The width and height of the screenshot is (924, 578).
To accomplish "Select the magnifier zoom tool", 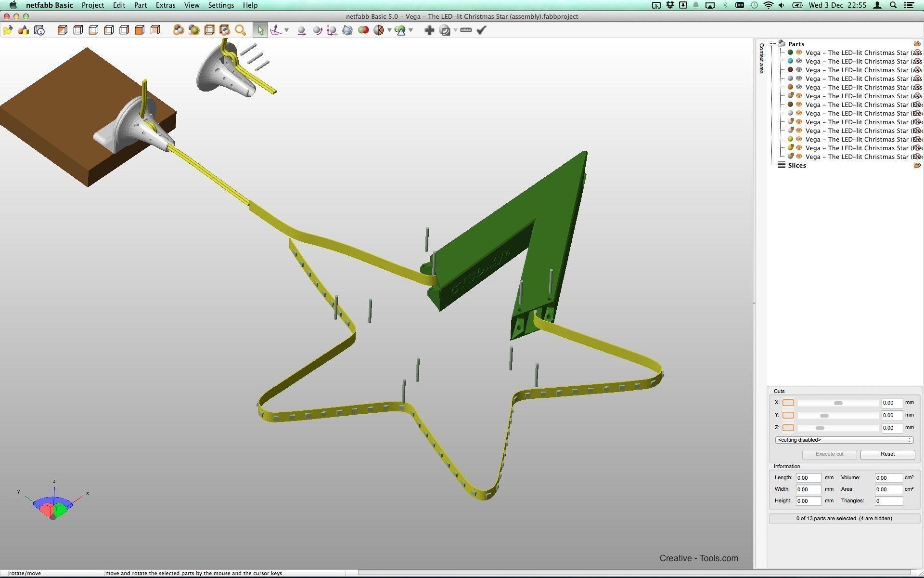I will pyautogui.click(x=240, y=30).
